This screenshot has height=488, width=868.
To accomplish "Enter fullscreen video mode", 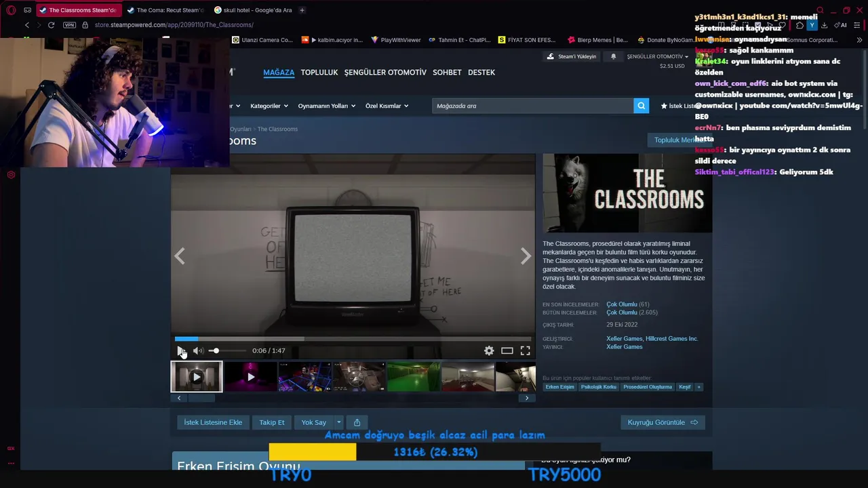I will [x=526, y=350].
